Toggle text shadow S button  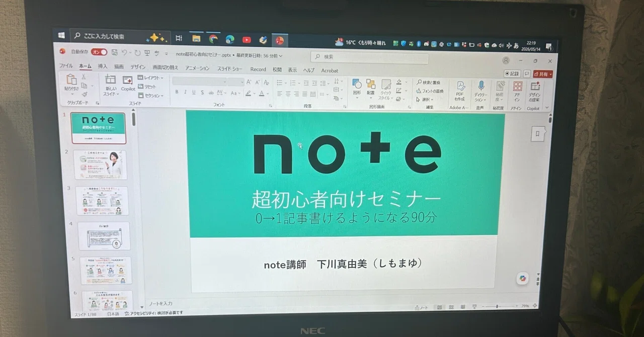coord(202,93)
